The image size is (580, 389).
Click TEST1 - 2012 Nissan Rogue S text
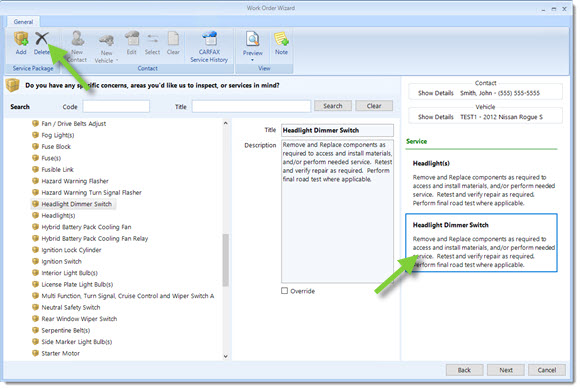pos(501,117)
